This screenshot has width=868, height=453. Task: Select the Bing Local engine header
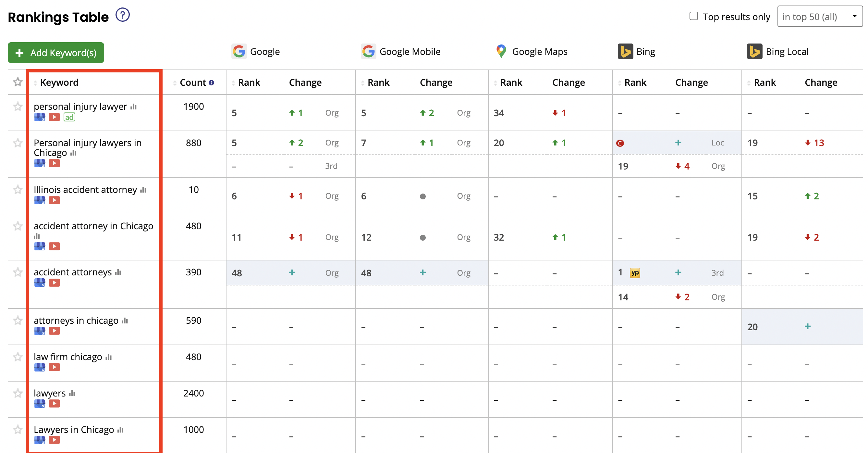pyautogui.click(x=778, y=52)
